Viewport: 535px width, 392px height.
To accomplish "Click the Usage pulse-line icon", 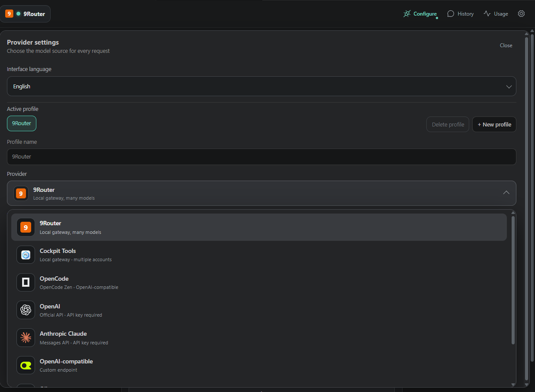I will click(x=487, y=14).
